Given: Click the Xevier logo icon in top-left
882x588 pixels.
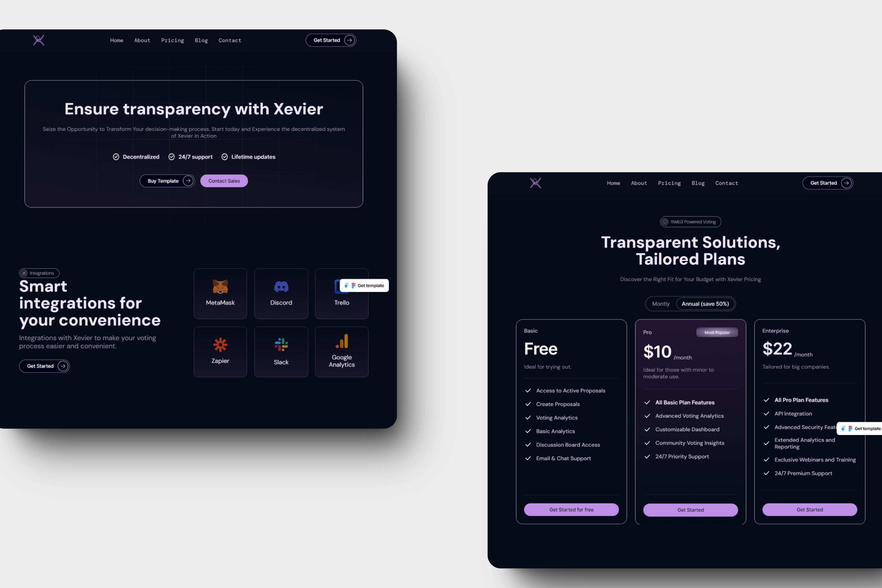Looking at the screenshot, I should [39, 40].
